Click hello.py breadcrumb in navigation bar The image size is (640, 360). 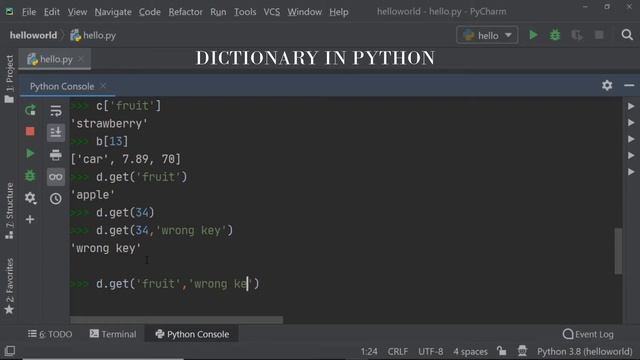(93, 36)
